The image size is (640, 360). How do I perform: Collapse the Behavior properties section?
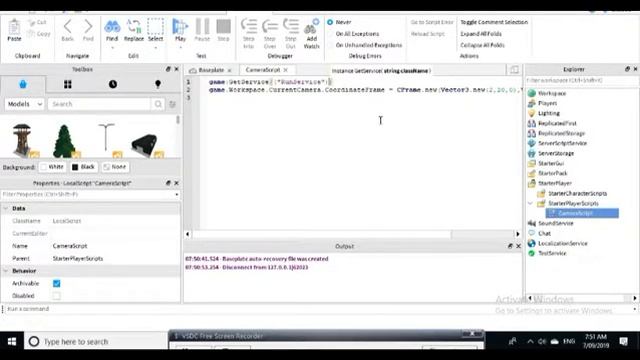pyautogui.click(x=6, y=271)
